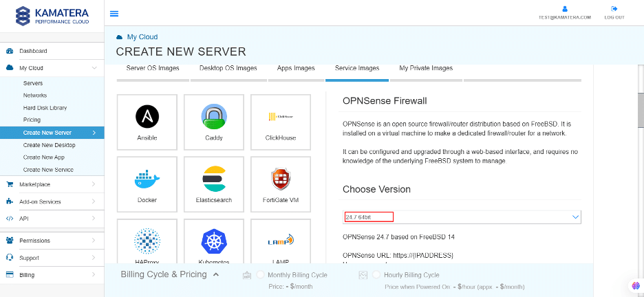Click the chart icon beside Hourly Billing Cycle
644x297 pixels.
363,275
